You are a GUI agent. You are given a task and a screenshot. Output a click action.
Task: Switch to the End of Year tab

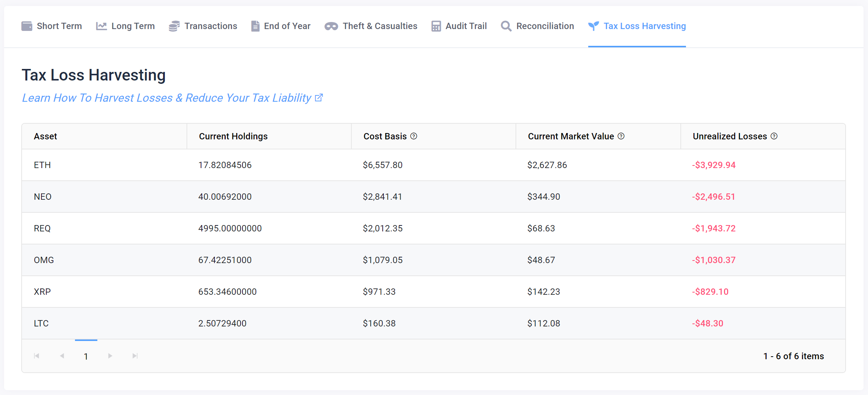coord(281,26)
